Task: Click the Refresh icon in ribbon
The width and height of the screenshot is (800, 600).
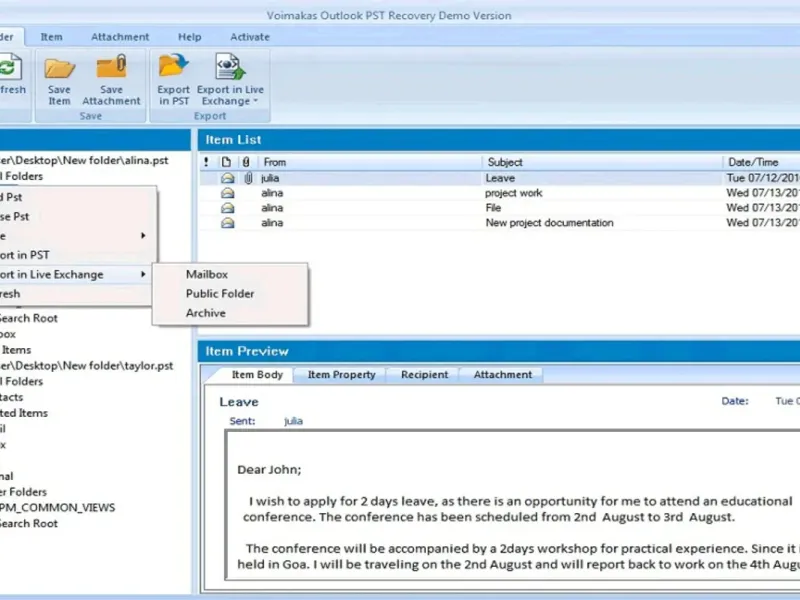Action: pos(10,67)
